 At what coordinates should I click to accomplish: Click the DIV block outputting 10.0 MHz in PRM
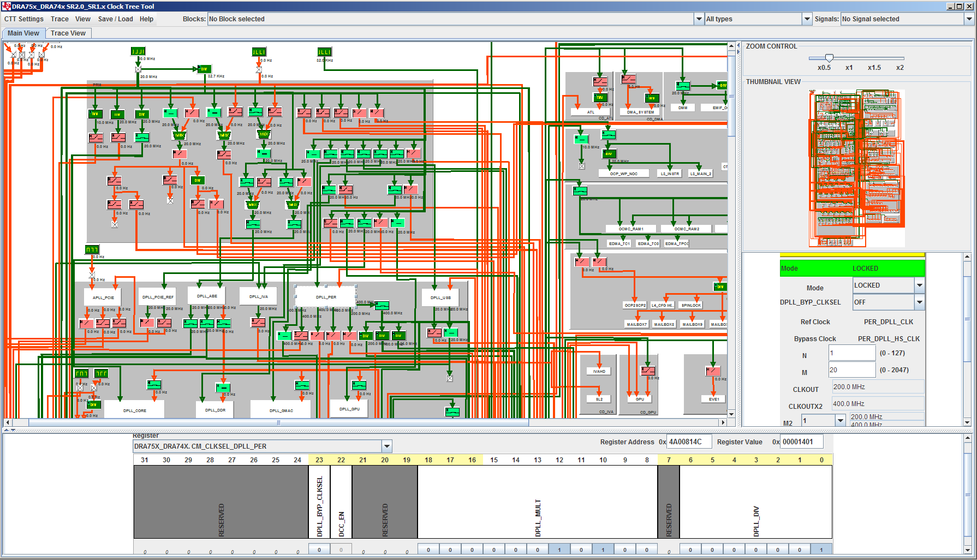point(96,114)
